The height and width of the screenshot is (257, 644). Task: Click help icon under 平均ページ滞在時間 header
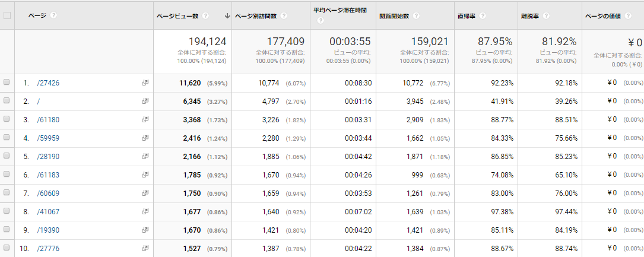coord(321,20)
